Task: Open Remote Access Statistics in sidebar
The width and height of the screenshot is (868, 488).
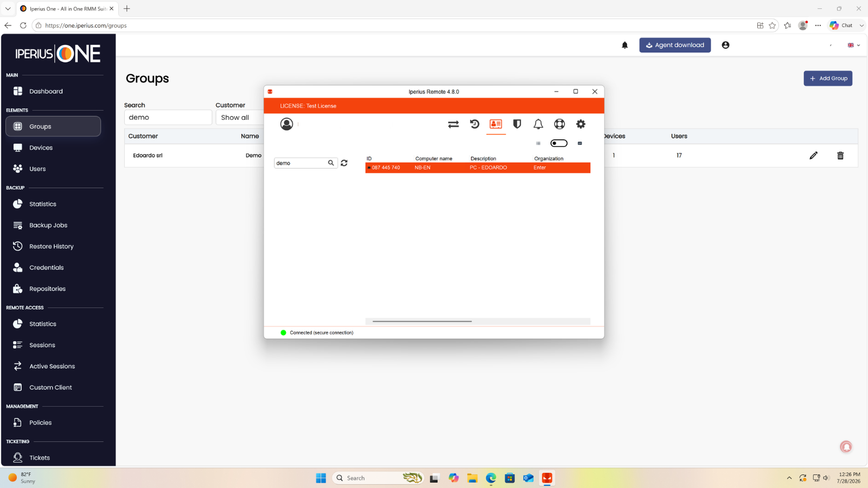Action: (53, 324)
